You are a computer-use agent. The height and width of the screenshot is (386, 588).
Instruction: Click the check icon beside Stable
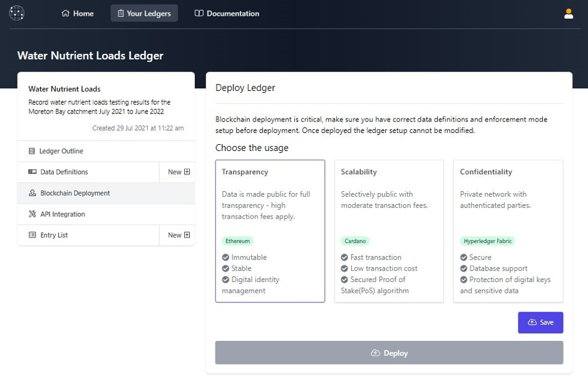click(x=225, y=269)
